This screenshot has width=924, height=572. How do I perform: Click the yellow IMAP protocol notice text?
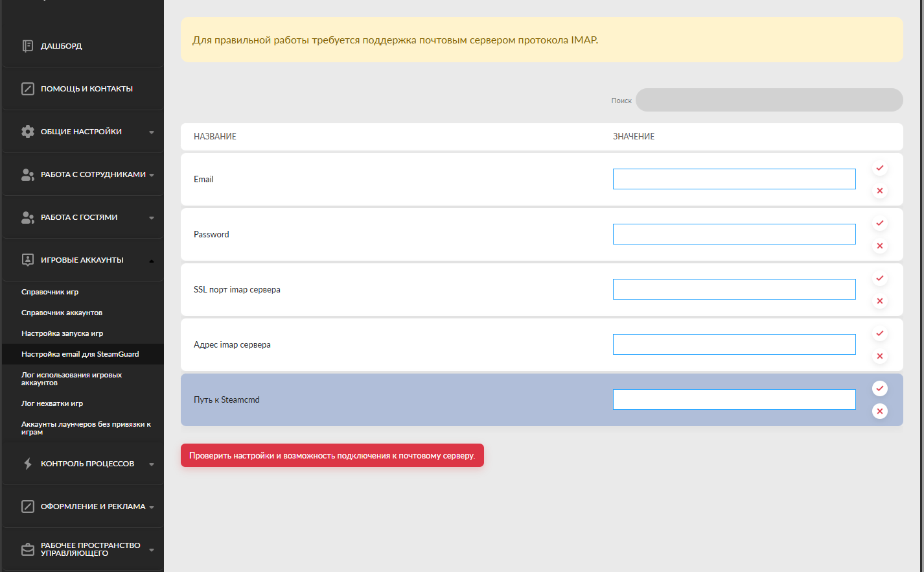395,40
